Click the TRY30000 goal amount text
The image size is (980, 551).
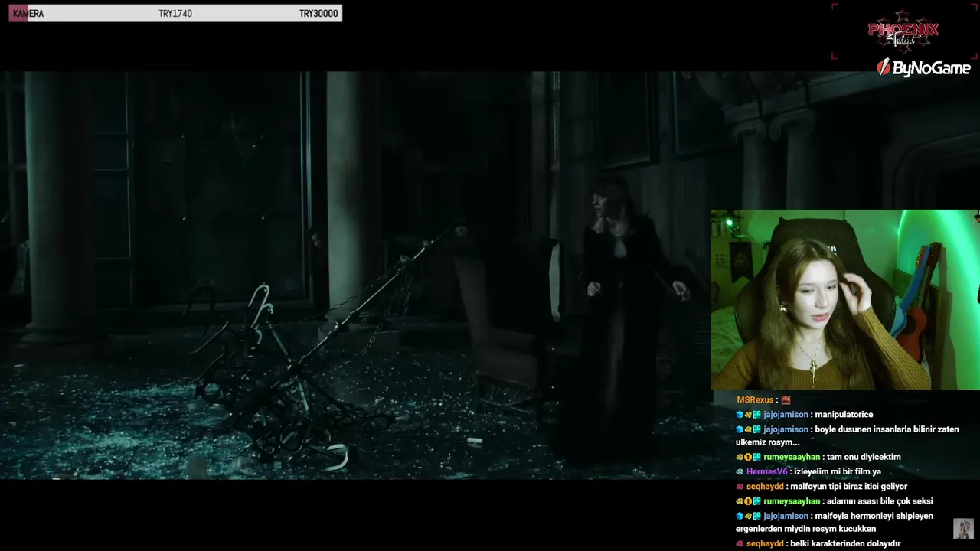click(x=318, y=14)
